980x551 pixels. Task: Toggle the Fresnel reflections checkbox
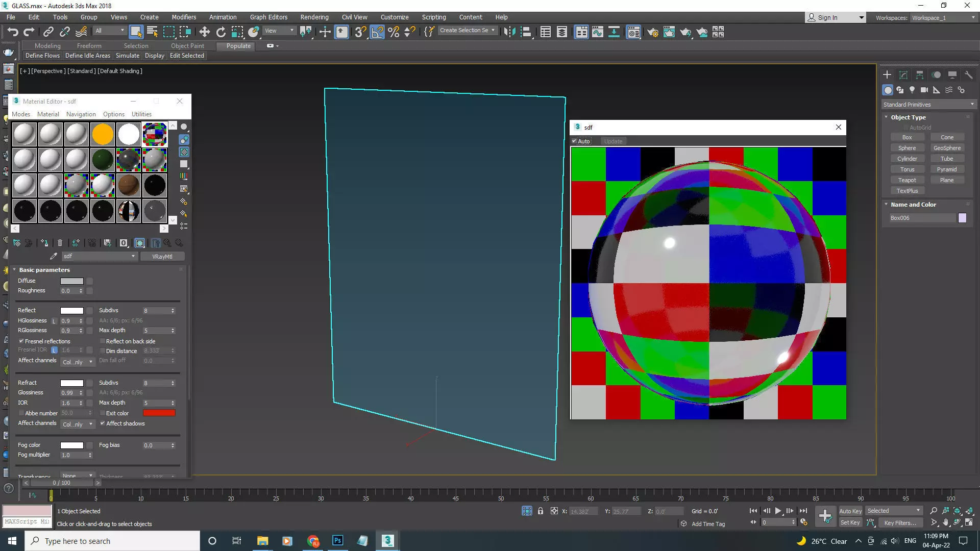(x=21, y=341)
